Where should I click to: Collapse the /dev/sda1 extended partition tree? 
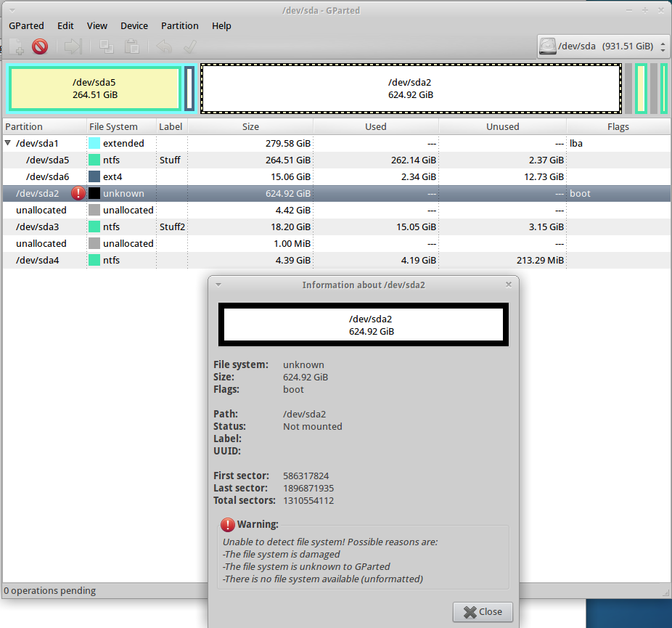(x=8, y=143)
